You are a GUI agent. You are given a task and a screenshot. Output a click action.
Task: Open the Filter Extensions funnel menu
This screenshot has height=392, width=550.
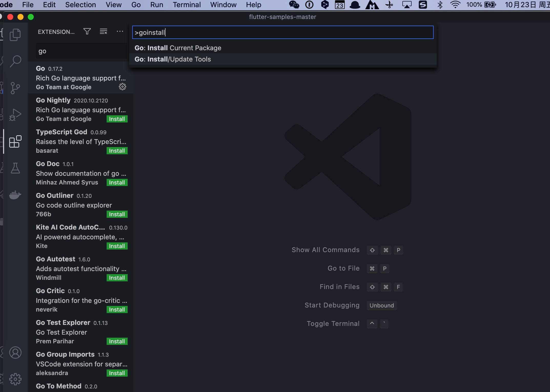pos(87,32)
